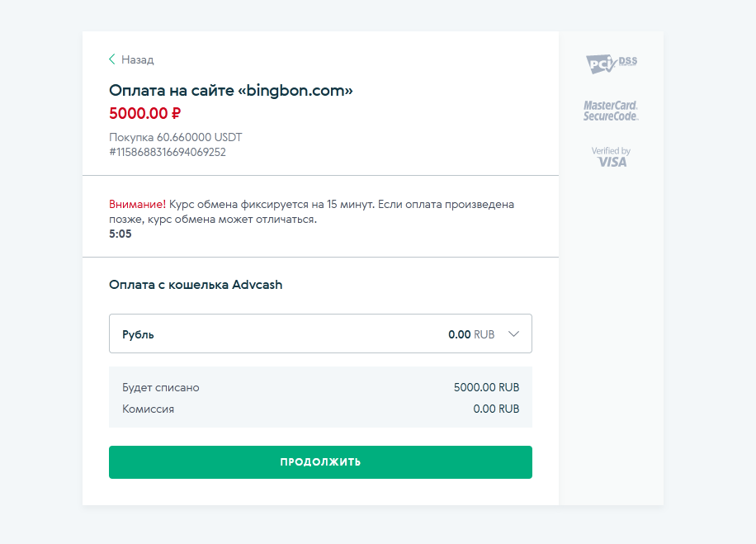This screenshot has height=544, width=756.
Task: Click the 5:05 countdown timer
Action: pos(120,234)
